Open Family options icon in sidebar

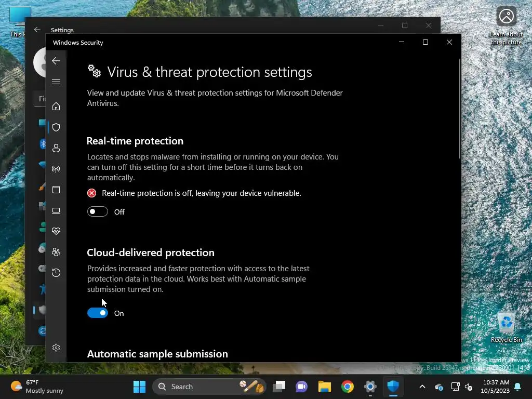pyautogui.click(x=56, y=252)
